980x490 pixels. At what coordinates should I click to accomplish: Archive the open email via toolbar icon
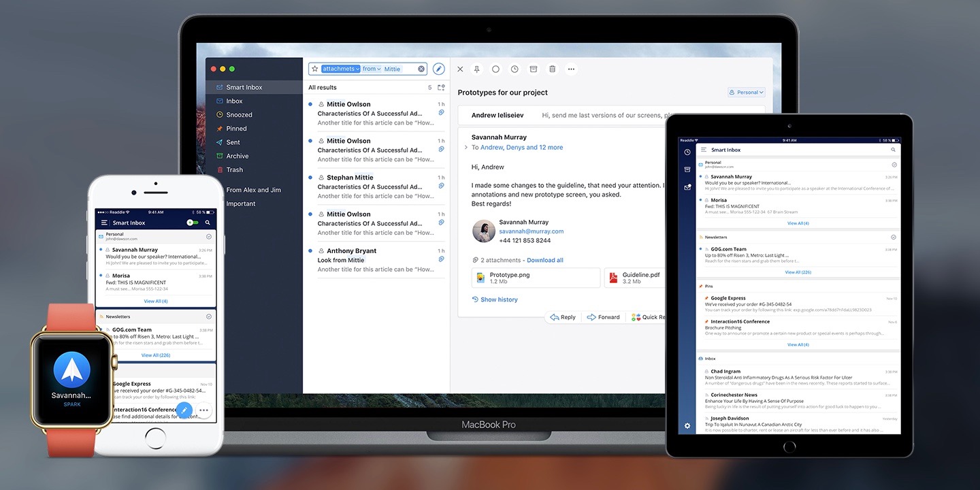pyautogui.click(x=533, y=69)
